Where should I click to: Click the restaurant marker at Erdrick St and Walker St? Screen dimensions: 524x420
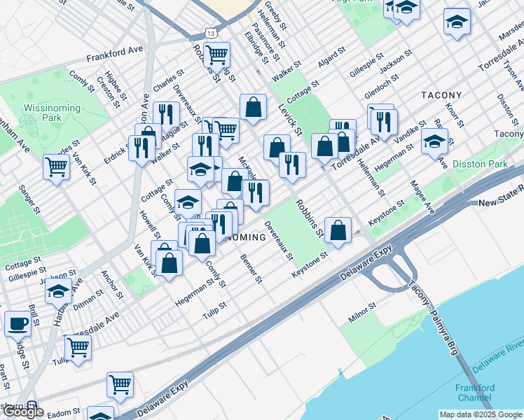pos(142,148)
